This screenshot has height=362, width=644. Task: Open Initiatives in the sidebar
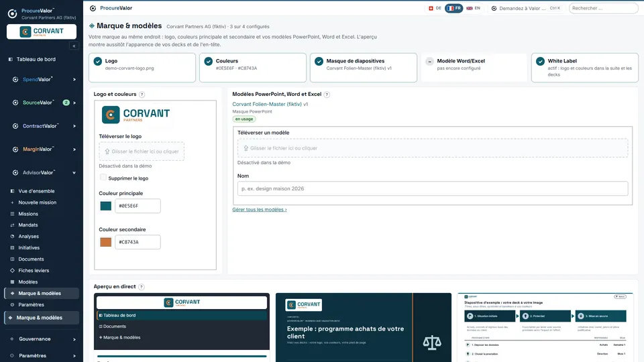coord(29,248)
